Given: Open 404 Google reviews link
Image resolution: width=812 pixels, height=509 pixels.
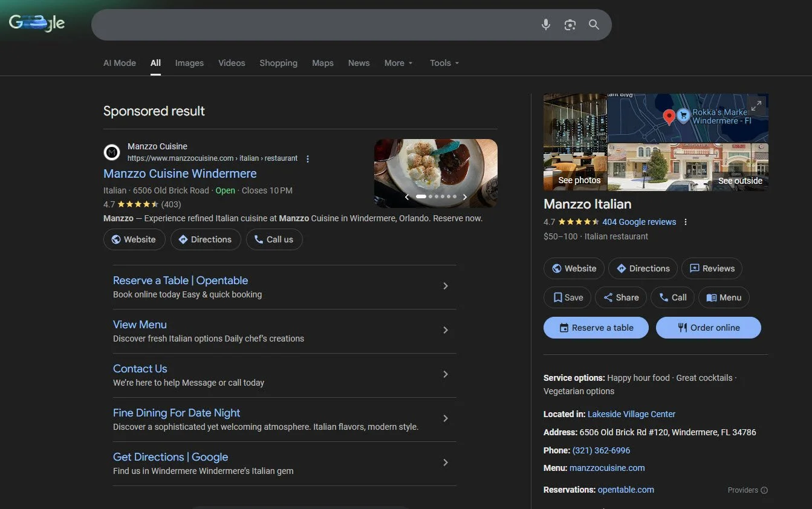Looking at the screenshot, I should point(639,222).
